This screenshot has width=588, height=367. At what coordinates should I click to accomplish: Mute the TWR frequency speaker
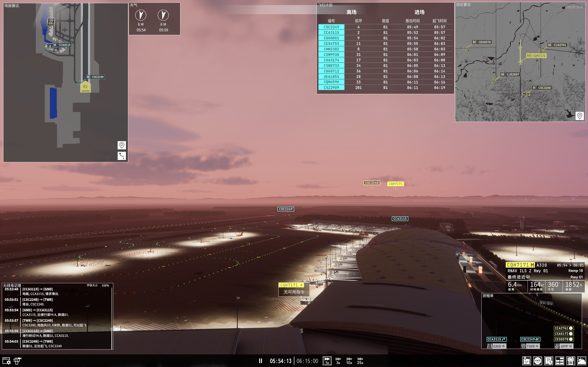[537, 346]
